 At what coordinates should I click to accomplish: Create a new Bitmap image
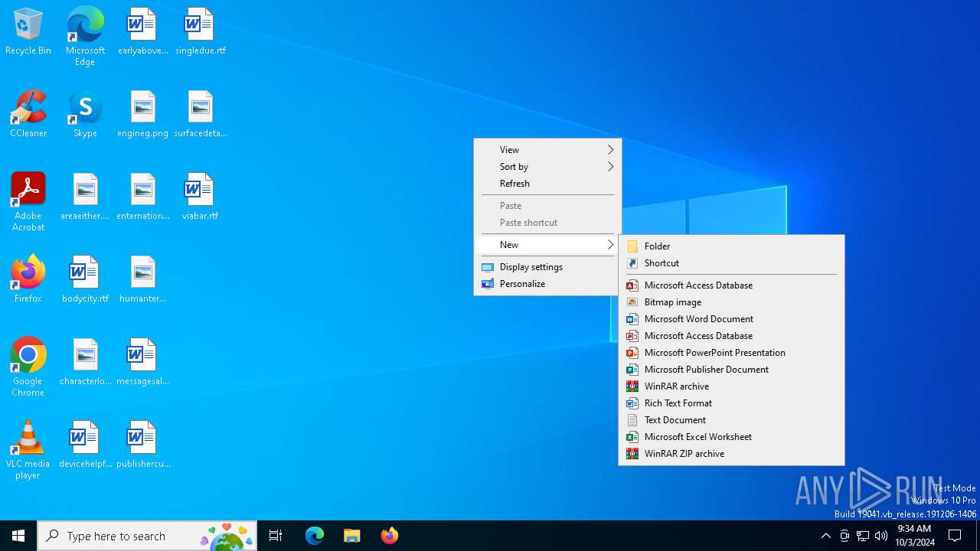731,302
